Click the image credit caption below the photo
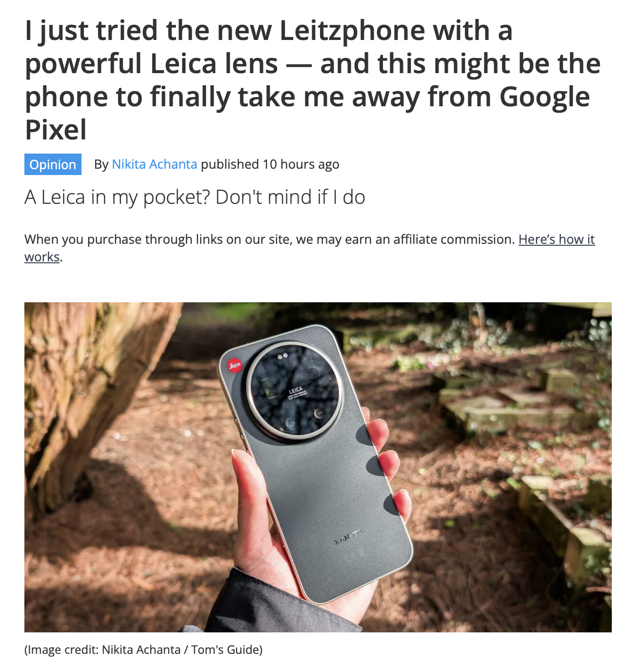Viewport: 644px width, 667px height. (x=143, y=649)
